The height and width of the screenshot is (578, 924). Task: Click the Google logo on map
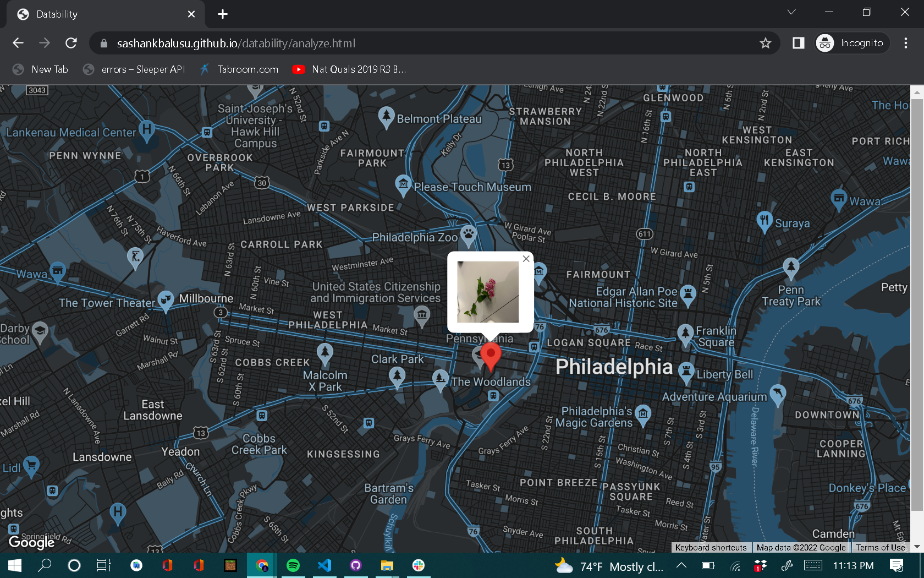tap(32, 542)
